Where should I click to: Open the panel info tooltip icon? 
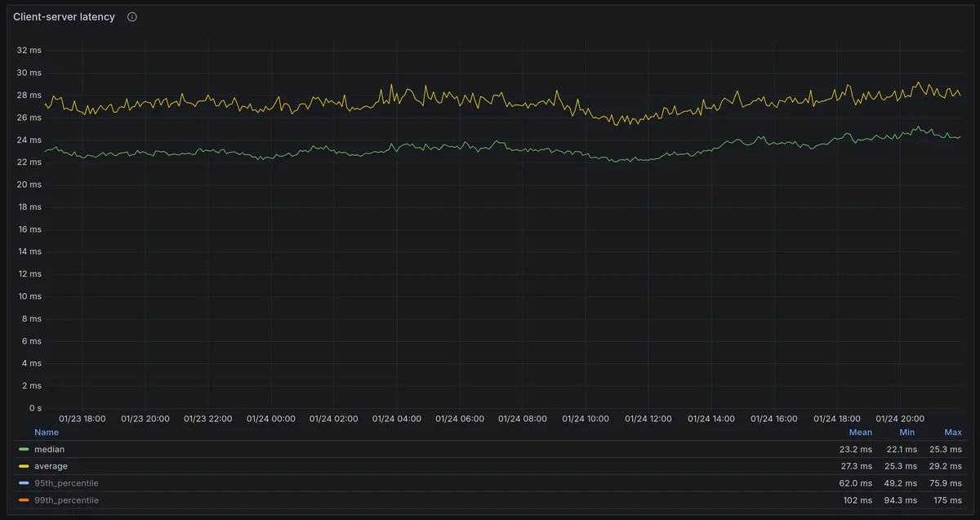click(132, 17)
